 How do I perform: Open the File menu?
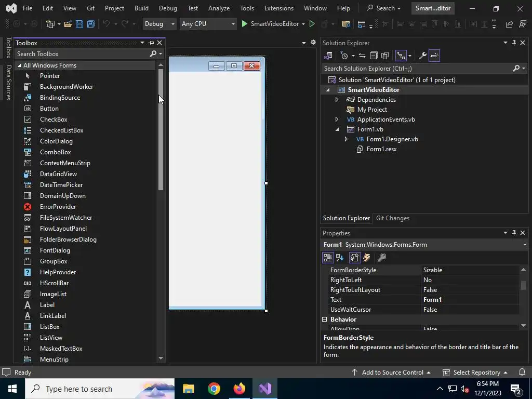(x=28, y=8)
